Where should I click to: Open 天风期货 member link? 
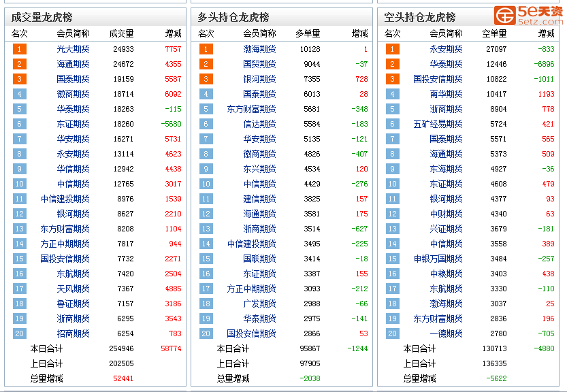point(73,289)
